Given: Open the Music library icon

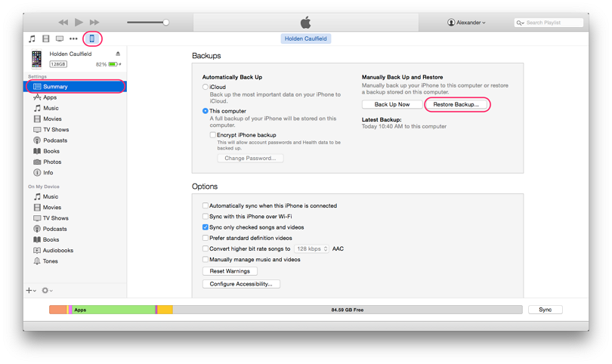Looking at the screenshot, I should point(32,39).
